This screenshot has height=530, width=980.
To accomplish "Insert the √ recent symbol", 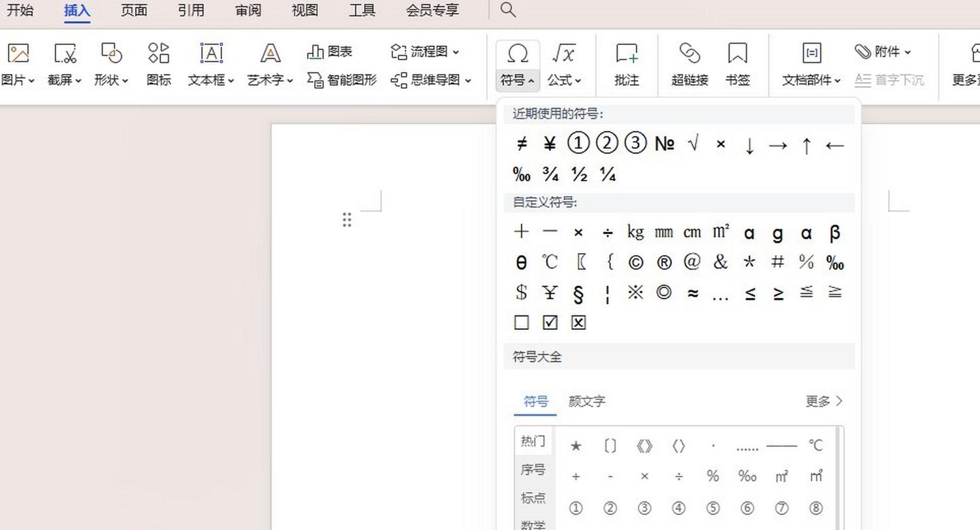I will [x=693, y=143].
